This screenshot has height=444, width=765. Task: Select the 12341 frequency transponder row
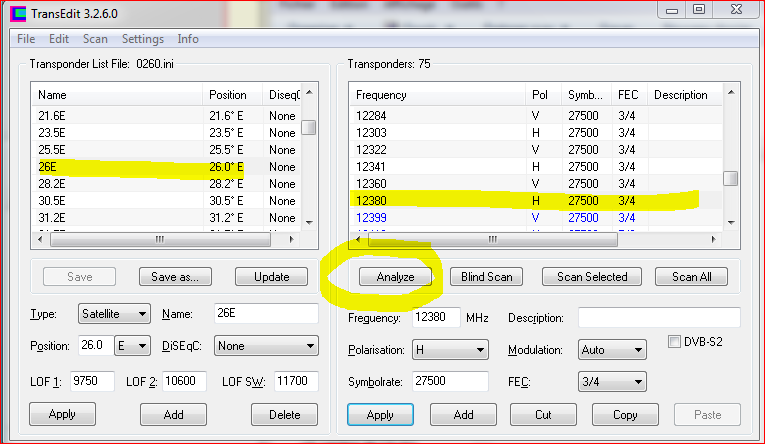(372, 166)
